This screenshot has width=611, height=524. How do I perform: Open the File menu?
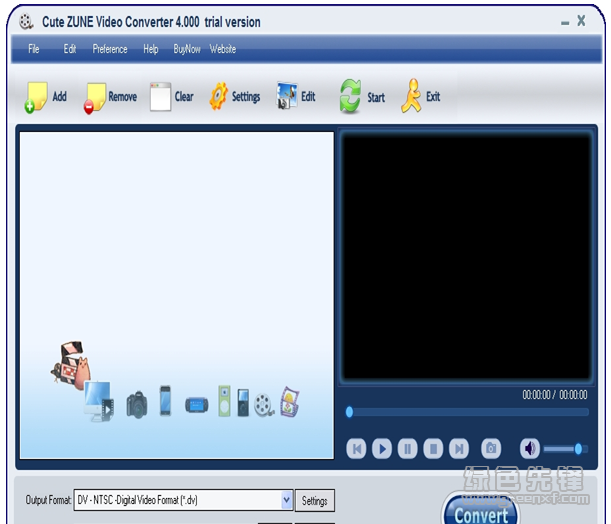(x=34, y=49)
